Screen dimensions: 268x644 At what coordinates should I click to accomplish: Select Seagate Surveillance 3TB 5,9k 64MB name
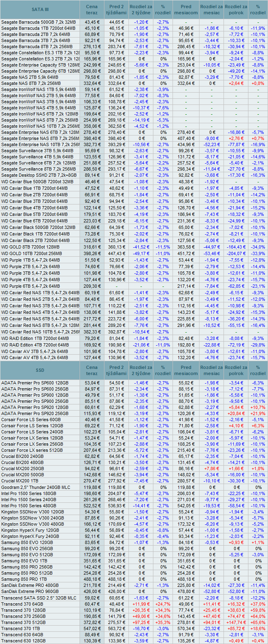point(38,151)
